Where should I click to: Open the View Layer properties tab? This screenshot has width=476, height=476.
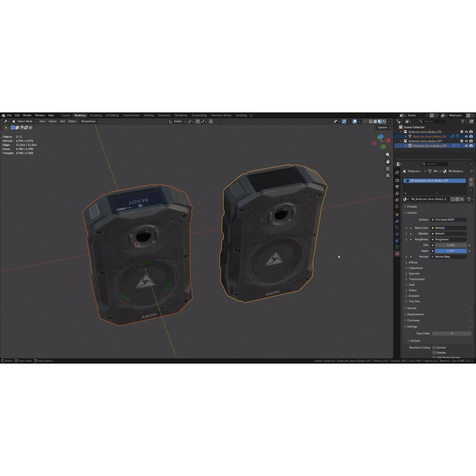tap(397, 193)
